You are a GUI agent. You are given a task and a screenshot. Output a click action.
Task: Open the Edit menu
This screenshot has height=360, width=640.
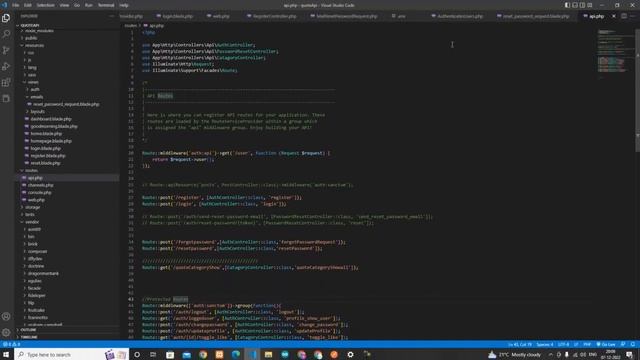pos(28,5)
